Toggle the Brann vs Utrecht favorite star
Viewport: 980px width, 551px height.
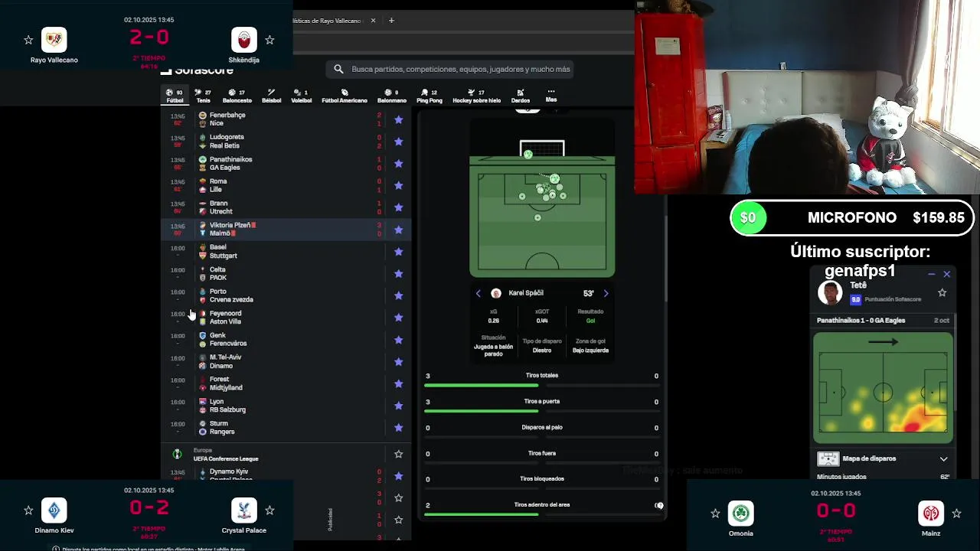pos(398,207)
